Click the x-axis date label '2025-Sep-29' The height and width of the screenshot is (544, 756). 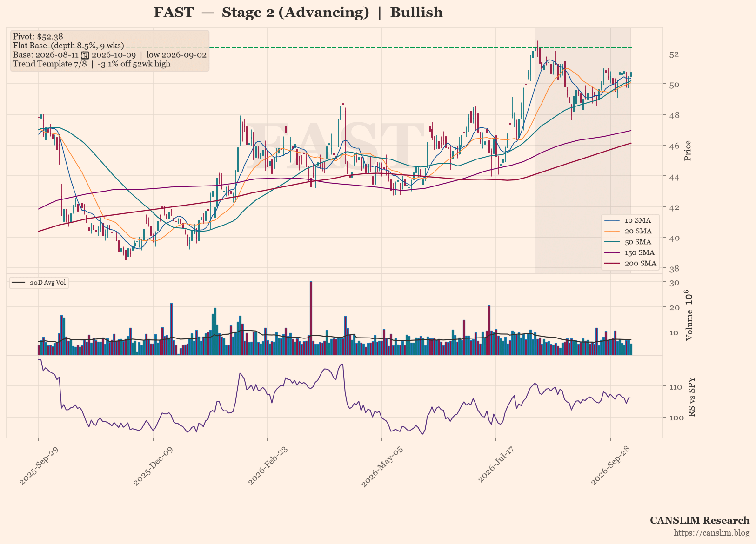click(38, 467)
